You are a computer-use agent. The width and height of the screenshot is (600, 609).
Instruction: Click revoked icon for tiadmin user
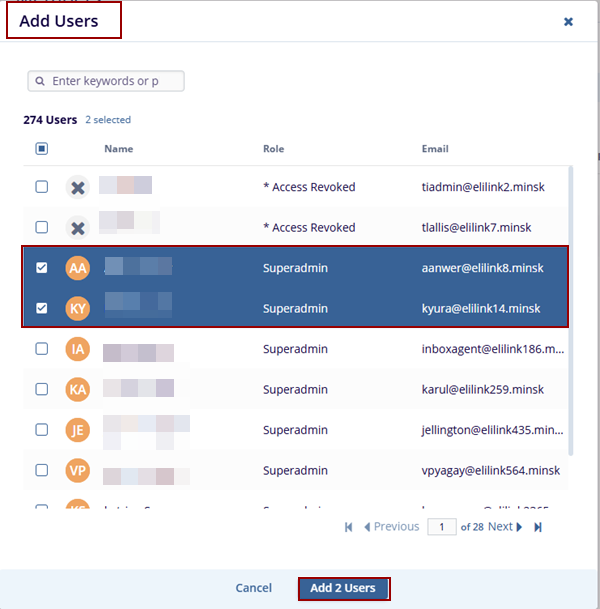77,187
